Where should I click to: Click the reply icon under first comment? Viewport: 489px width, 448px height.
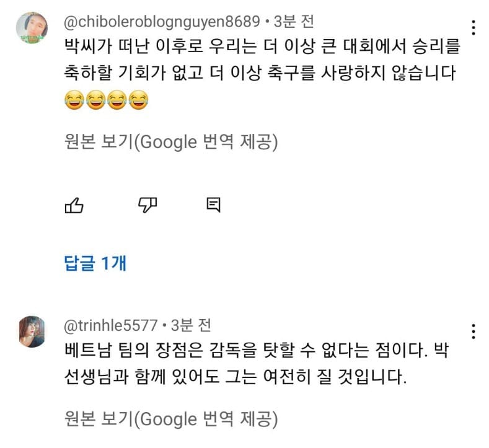point(213,205)
